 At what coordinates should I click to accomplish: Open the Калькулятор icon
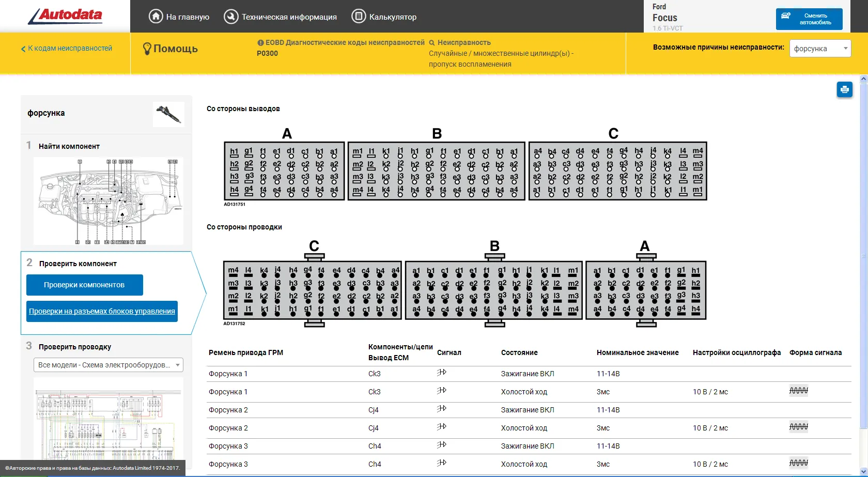click(x=359, y=17)
